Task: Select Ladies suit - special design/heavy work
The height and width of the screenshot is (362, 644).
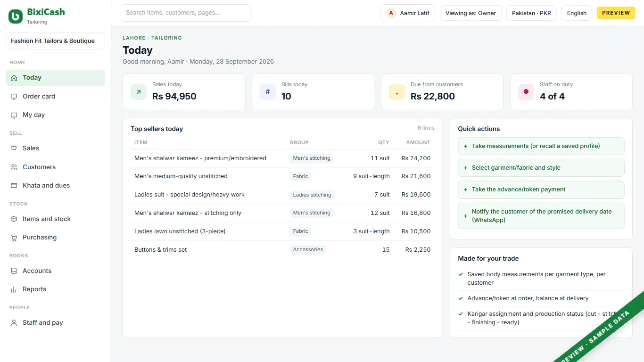Action: point(190,195)
